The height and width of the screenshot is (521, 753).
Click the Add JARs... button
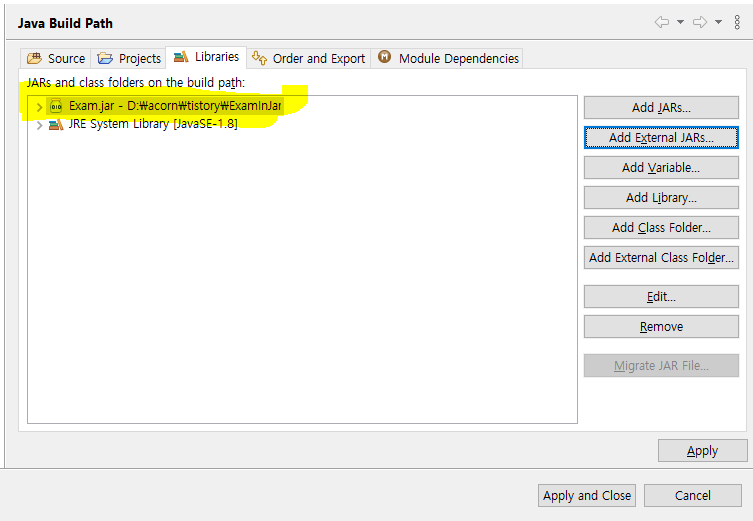pyautogui.click(x=661, y=108)
